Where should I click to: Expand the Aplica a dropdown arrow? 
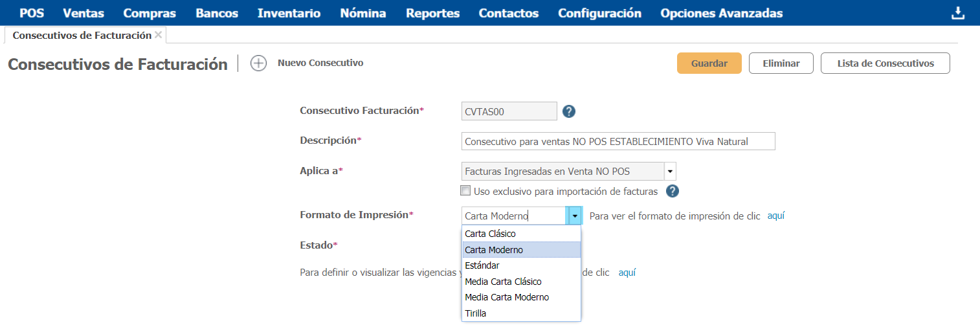coord(670,172)
